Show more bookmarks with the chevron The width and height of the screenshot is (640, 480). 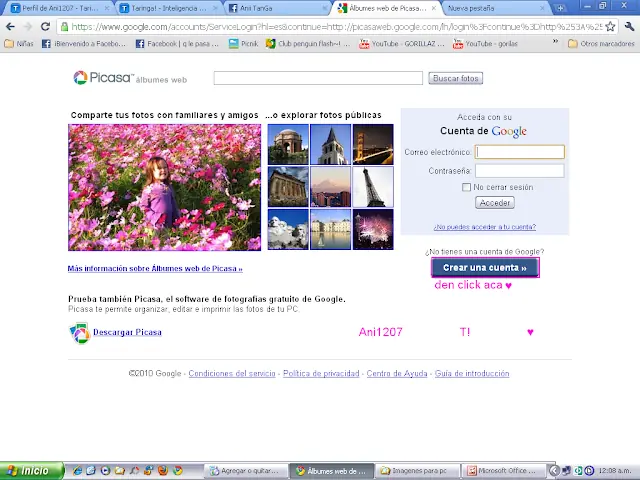(555, 41)
